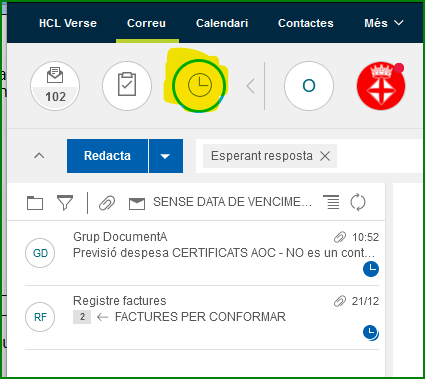Open the needs action clipboard icon
Image resolution: width=425 pixels, height=379 pixels.
tap(127, 86)
